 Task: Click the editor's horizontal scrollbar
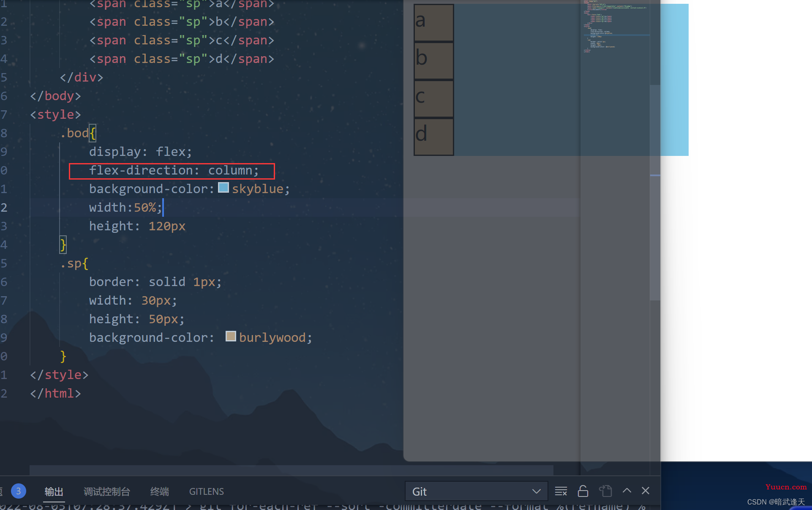[292, 470]
